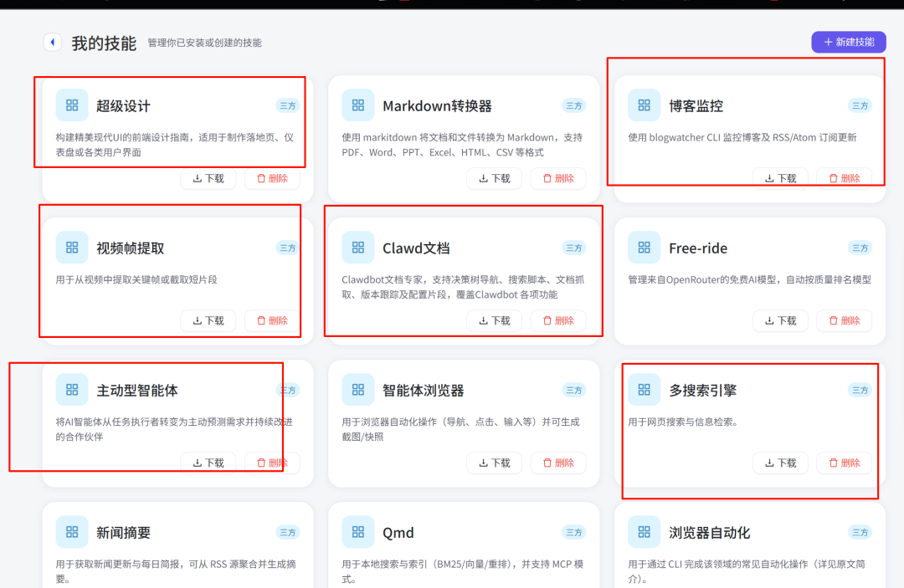The width and height of the screenshot is (904, 588).
Task: Click the 多搜索引擎 skill icon
Action: [x=644, y=389]
